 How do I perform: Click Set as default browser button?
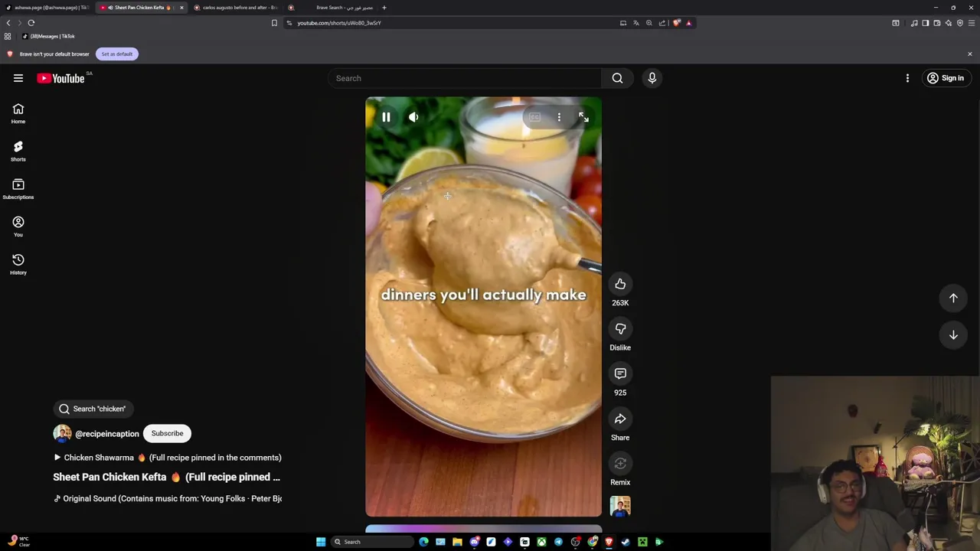tap(116, 54)
